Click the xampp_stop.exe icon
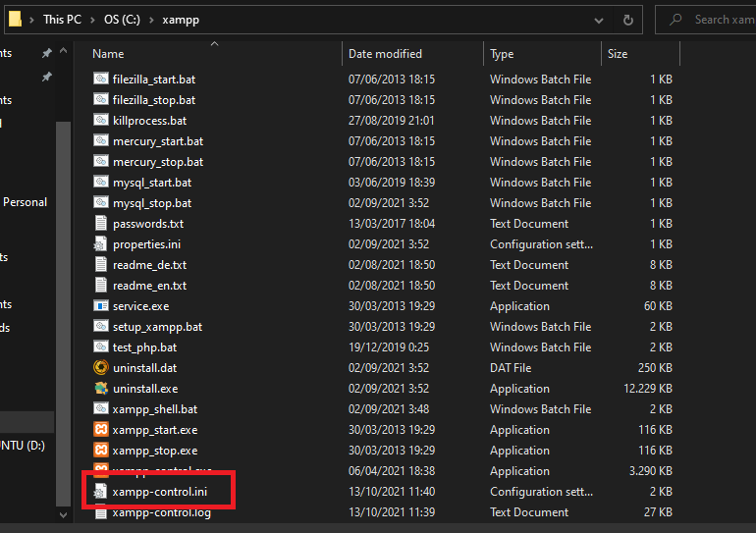The width and height of the screenshot is (756, 533). click(x=100, y=451)
